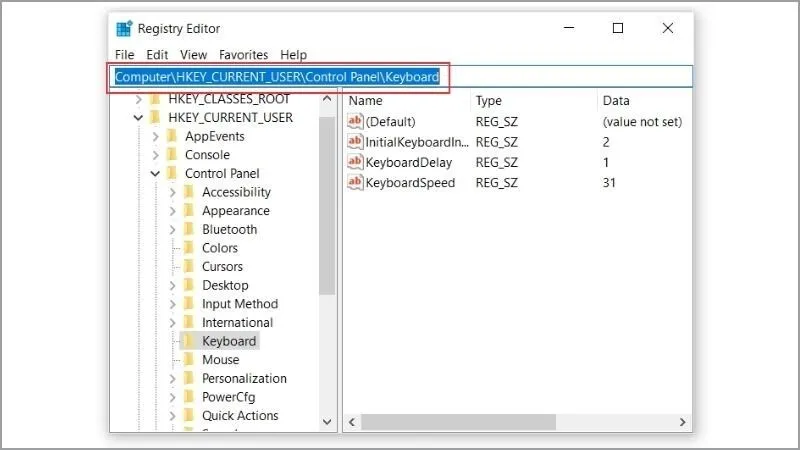Click the KeyboardSpeed data value 31
The image size is (800, 450).
(609, 183)
